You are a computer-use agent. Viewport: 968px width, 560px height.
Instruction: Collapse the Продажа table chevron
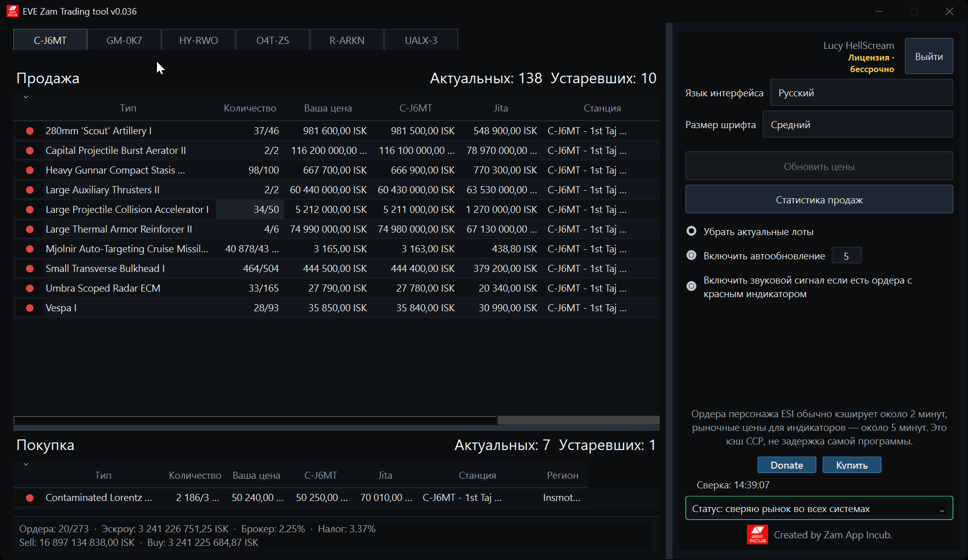[26, 97]
